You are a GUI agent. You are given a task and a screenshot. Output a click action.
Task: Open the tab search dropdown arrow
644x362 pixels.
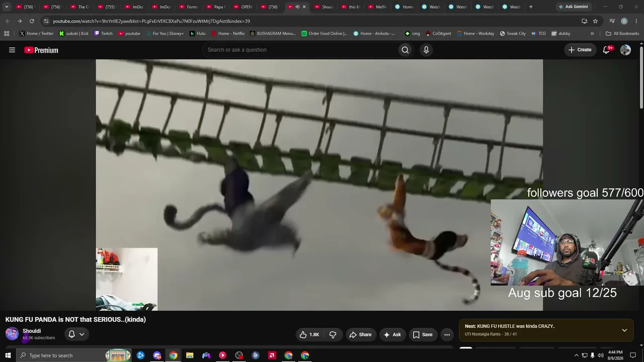pyautogui.click(x=7, y=7)
